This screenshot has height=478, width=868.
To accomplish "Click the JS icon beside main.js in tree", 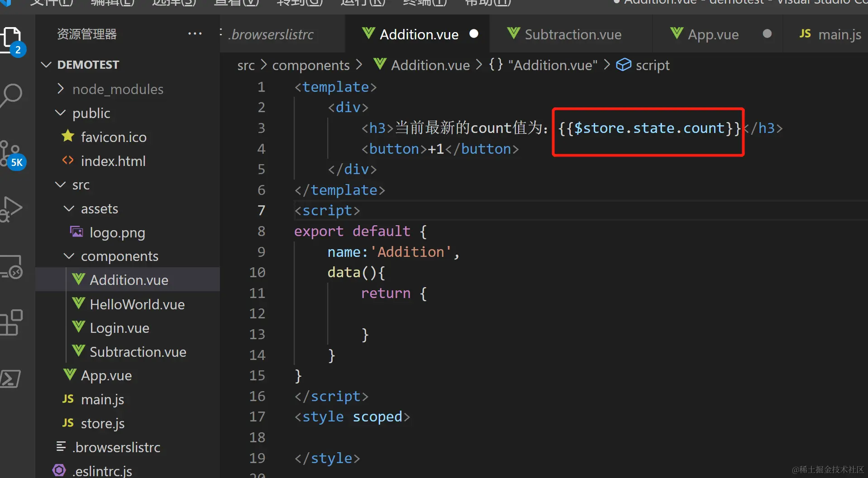I will point(68,399).
